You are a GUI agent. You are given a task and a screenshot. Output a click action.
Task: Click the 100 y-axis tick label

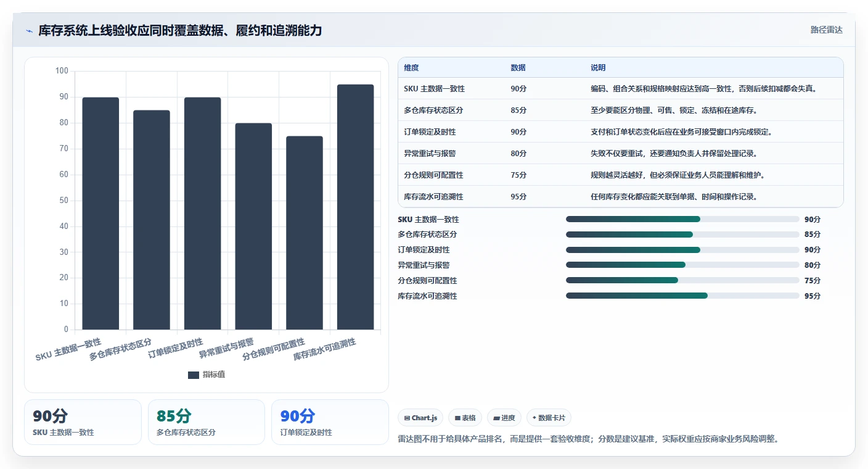62,71
